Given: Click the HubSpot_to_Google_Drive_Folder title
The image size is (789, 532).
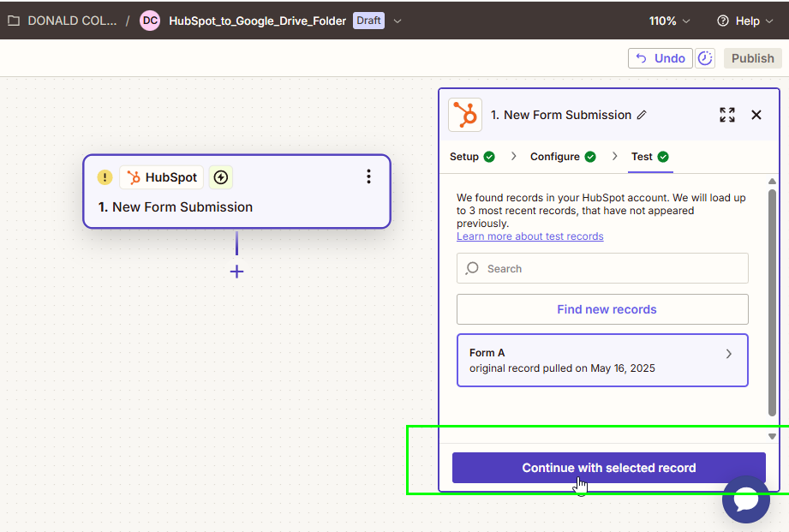Looking at the screenshot, I should click(x=257, y=21).
